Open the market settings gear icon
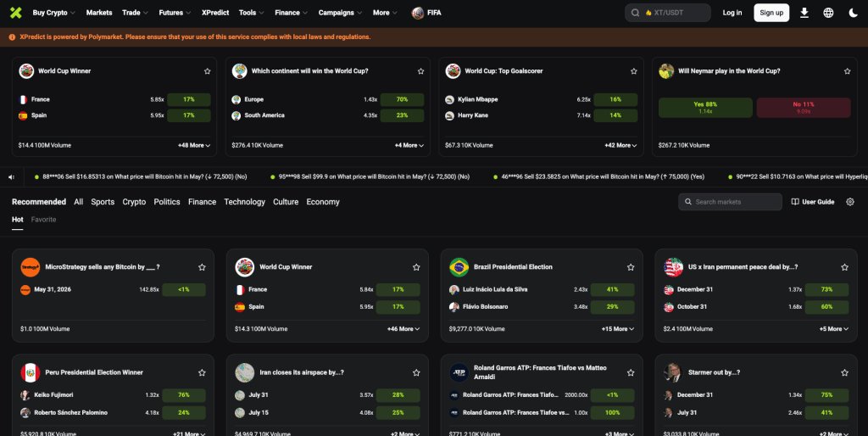868x436 pixels. tap(850, 202)
